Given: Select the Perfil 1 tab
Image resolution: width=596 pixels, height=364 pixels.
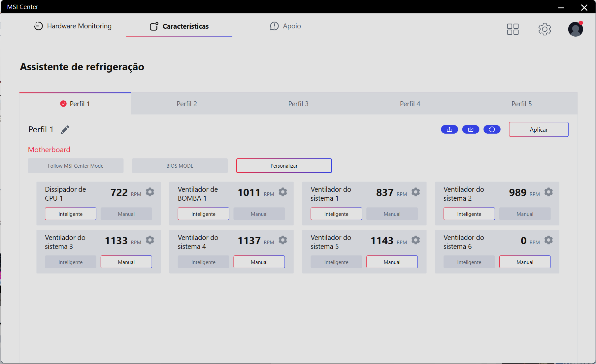Looking at the screenshot, I should (x=75, y=104).
